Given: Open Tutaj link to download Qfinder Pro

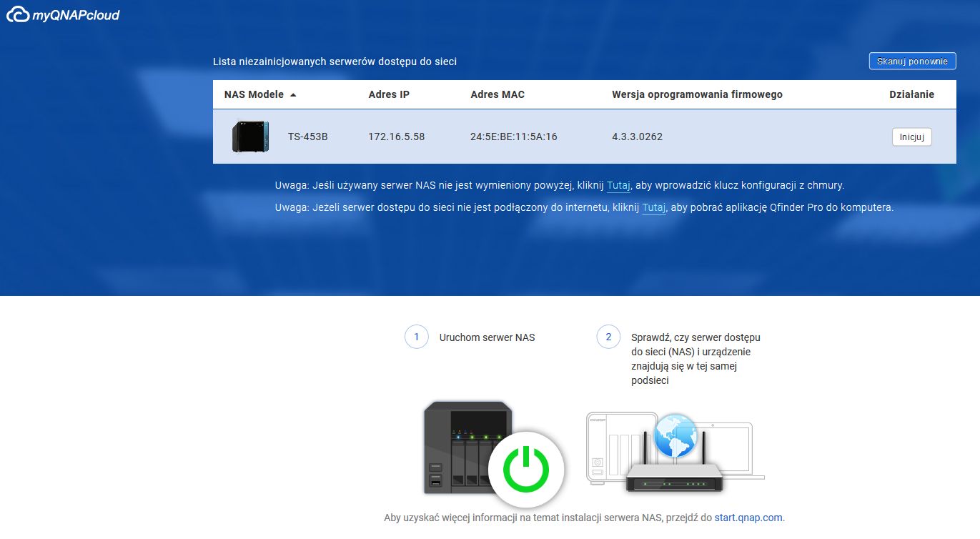Looking at the screenshot, I should [x=654, y=208].
